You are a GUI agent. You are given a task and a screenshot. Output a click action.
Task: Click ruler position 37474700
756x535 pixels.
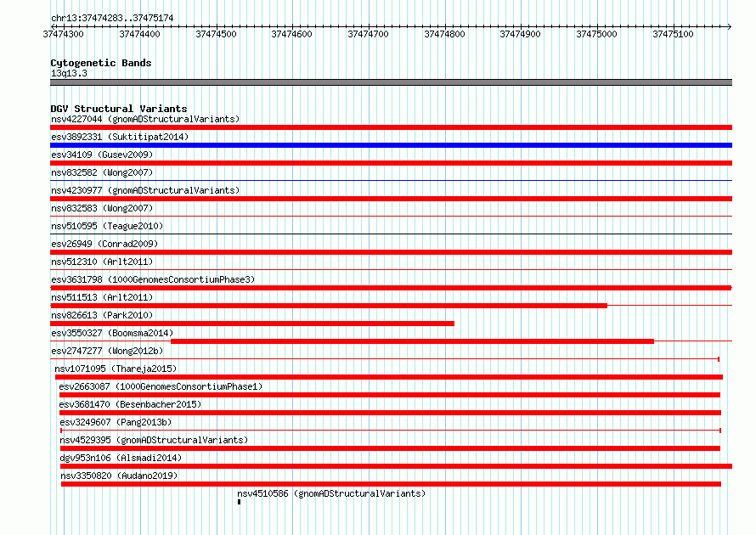click(368, 34)
